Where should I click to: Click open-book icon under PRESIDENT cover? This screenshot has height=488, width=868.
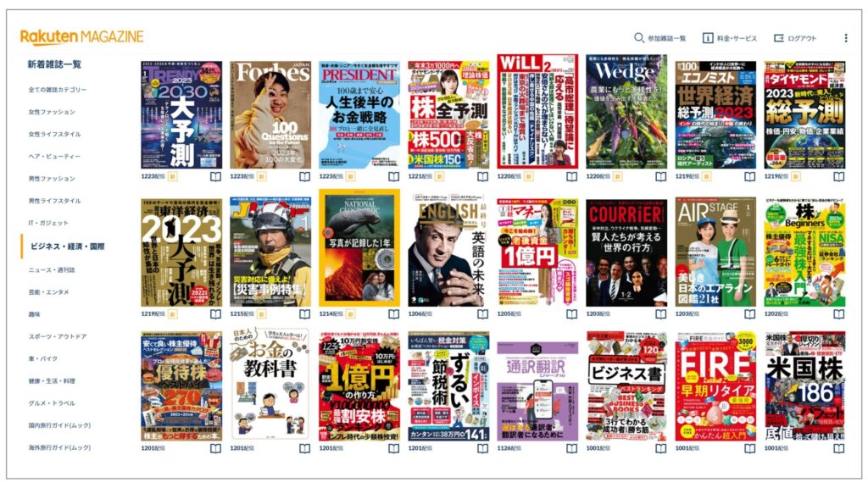click(x=393, y=176)
